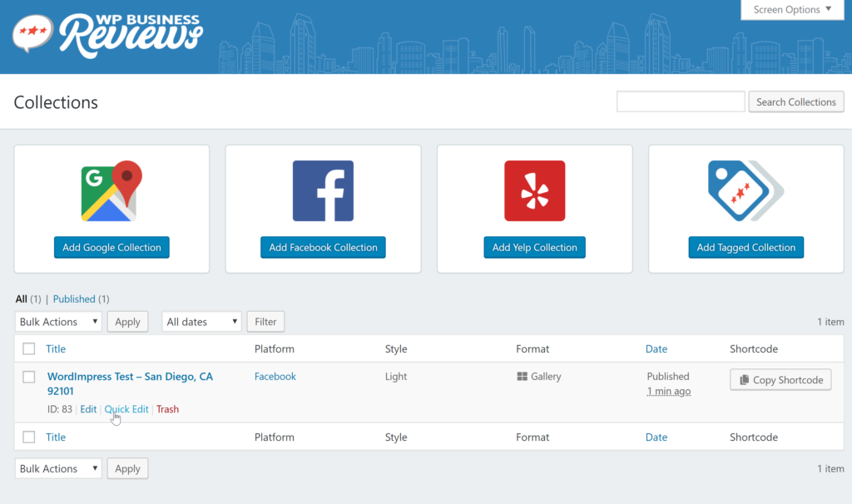
Task: Click the '1 item' count above table
Action: pyautogui.click(x=831, y=322)
